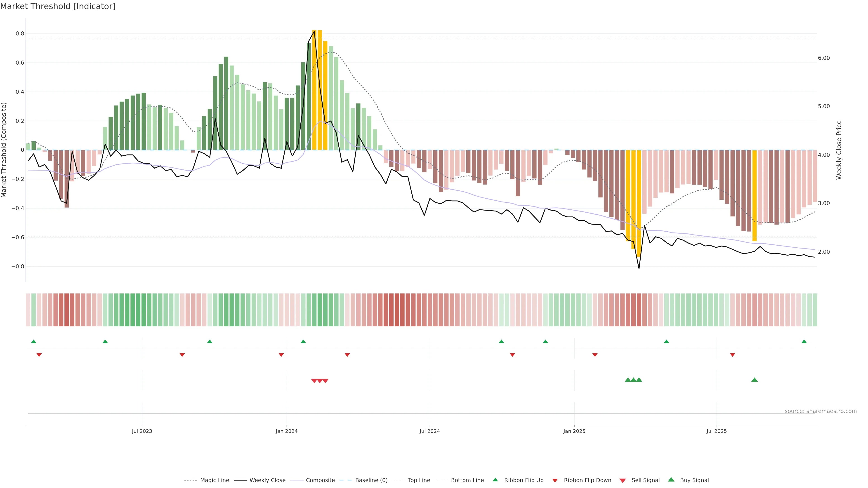Click the lone buy signal marker after Jul 2025

click(755, 380)
